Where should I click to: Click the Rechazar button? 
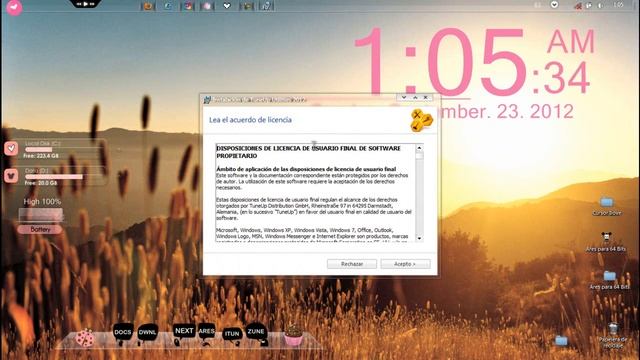(351, 264)
